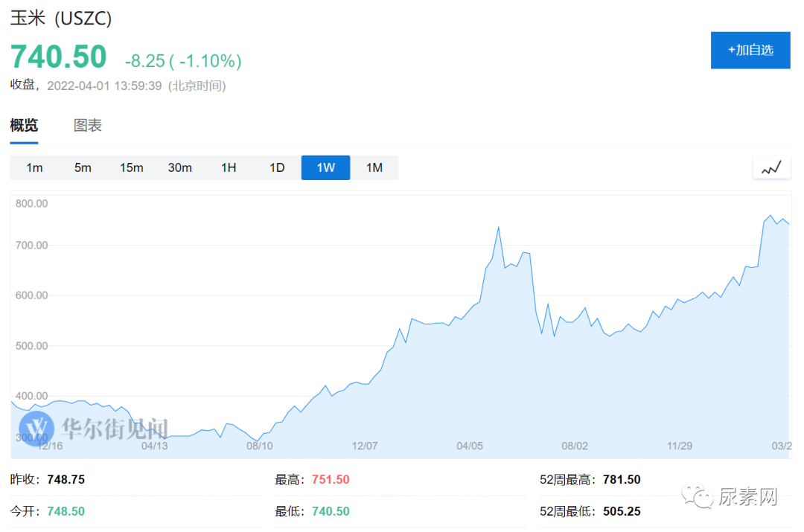Click the 500.00 axis label
Viewport: 804px width, 532px height.
pyautogui.click(x=31, y=345)
